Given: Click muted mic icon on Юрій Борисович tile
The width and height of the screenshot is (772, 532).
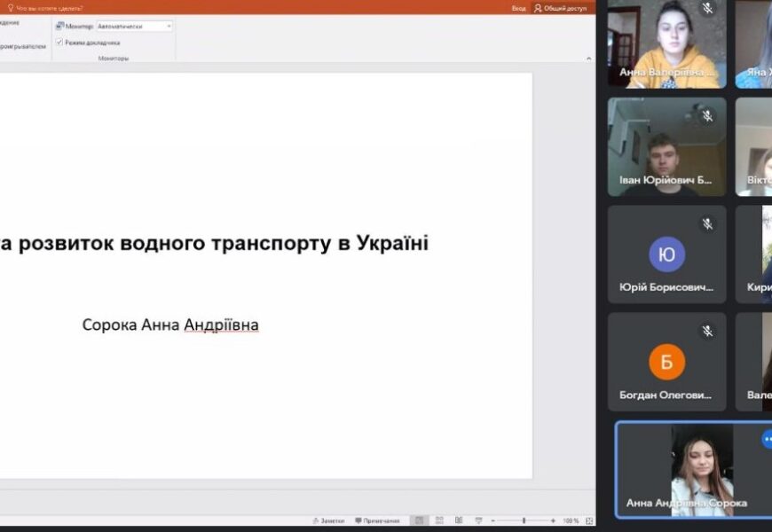Looking at the screenshot, I should (707, 224).
